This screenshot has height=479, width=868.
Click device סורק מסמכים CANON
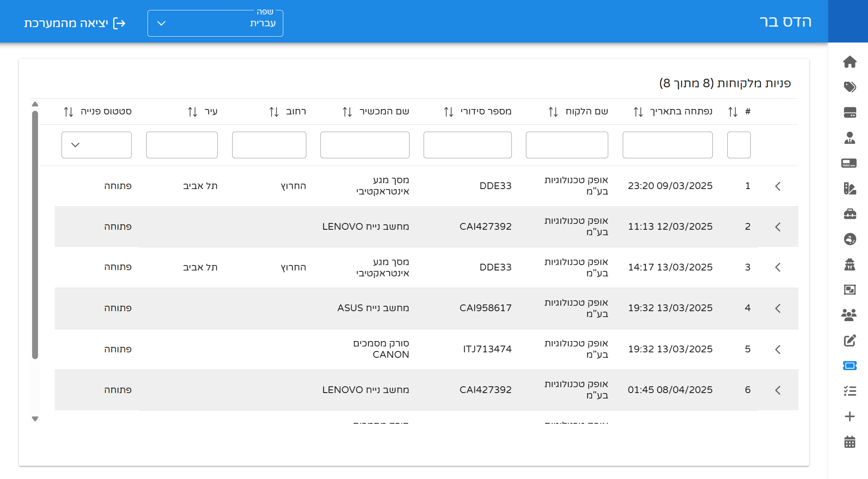[381, 349]
